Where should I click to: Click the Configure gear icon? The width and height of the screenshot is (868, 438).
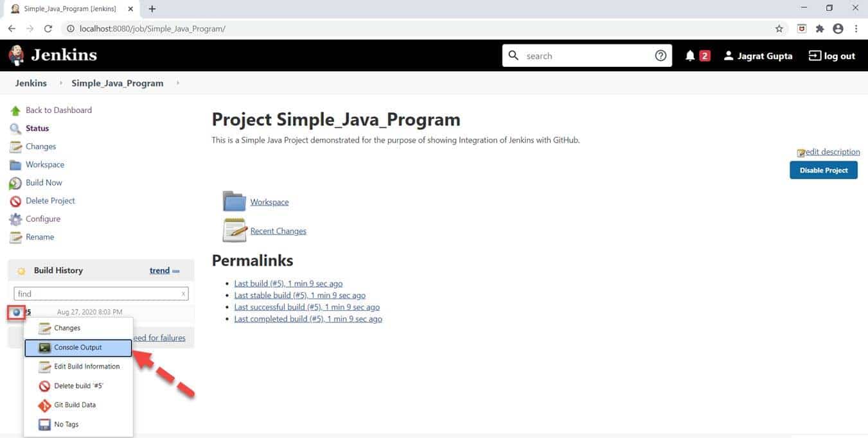tap(15, 219)
